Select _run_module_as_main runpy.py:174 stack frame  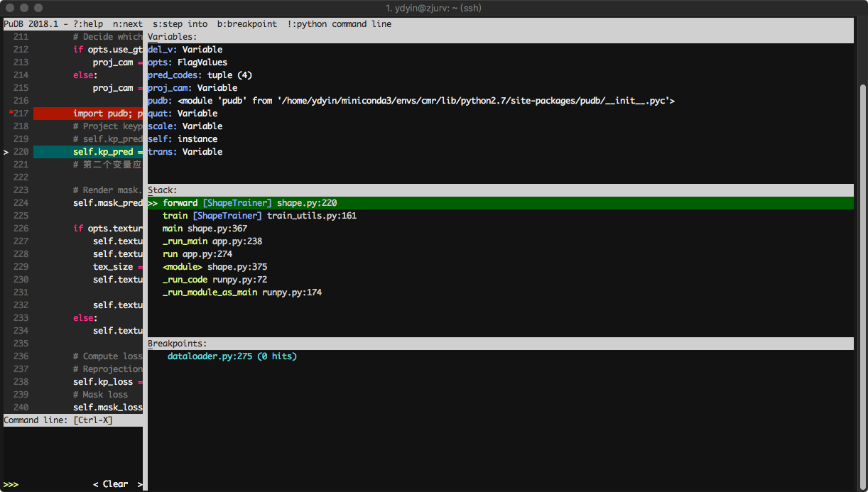coord(242,293)
